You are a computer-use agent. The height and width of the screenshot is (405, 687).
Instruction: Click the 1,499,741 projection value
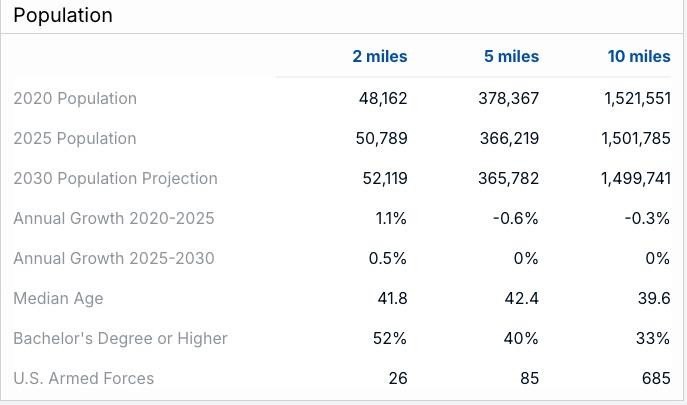[636, 178]
